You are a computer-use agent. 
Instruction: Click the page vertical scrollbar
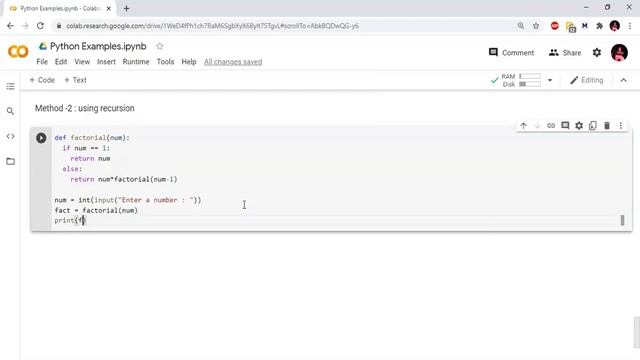[636, 333]
